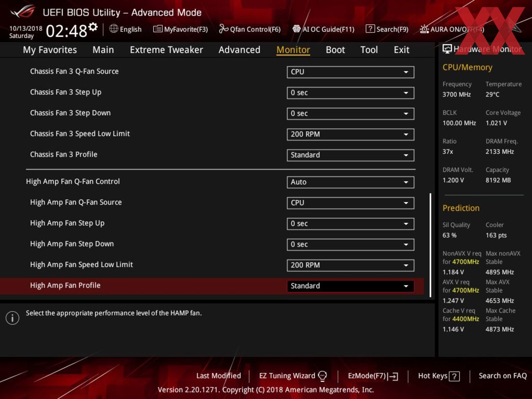Screen dimensions: 532x399
Task: Click Last Modified button
Action: (x=218, y=376)
